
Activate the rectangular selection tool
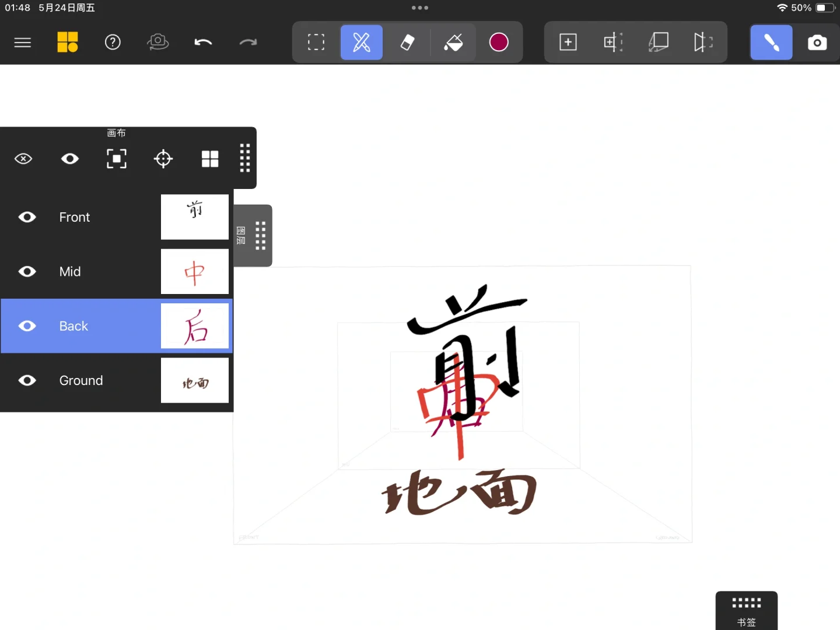tap(316, 42)
